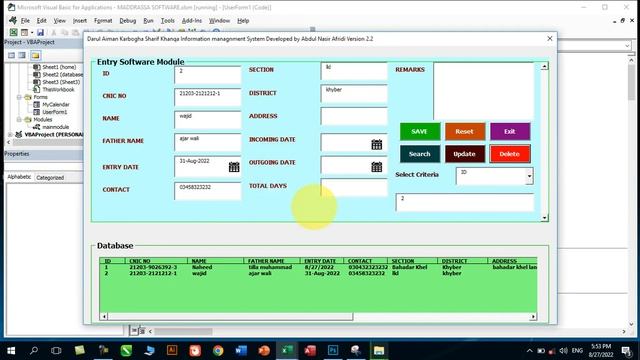Open the Tools menu
Image resolution: width=640 pixels, height=360 pixels.
(x=167, y=20)
